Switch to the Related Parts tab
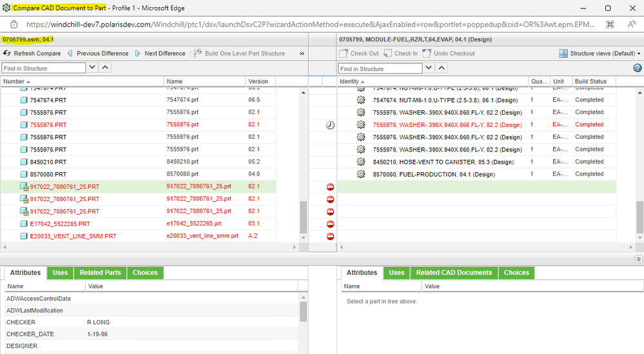Viewport: 644px width, 354px height. [100, 273]
